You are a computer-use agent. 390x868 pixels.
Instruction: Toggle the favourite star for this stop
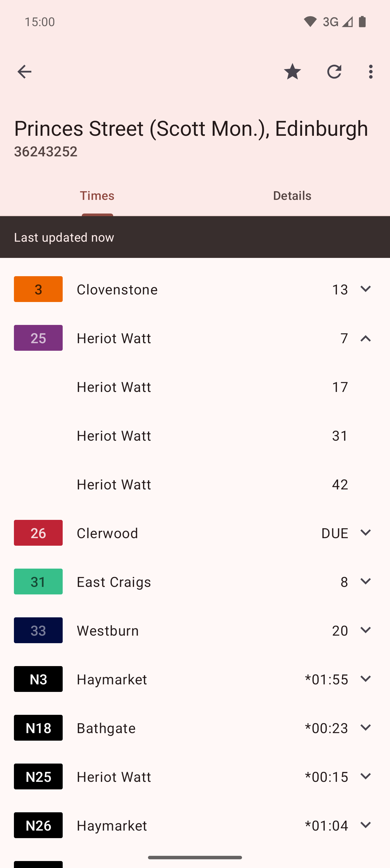pos(292,72)
